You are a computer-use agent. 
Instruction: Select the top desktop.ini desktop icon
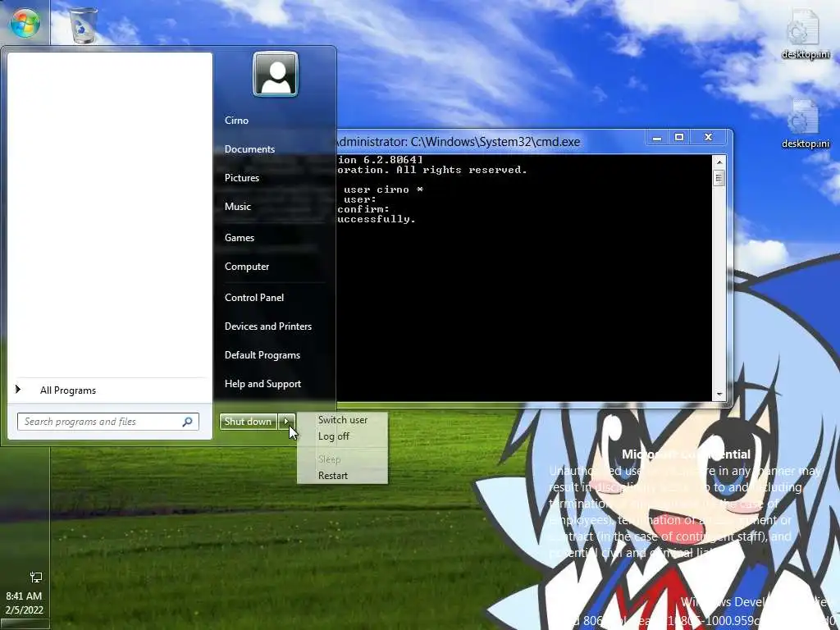(805, 33)
